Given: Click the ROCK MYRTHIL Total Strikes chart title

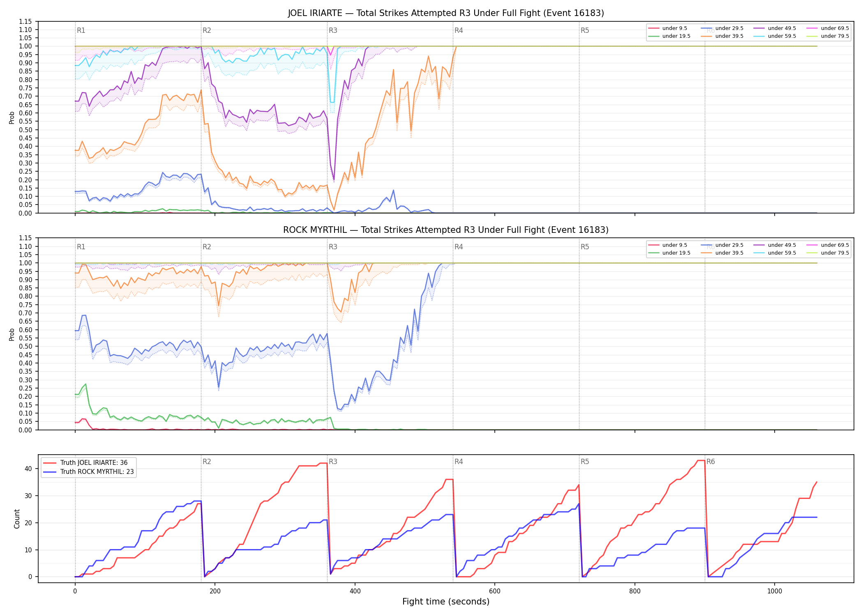Looking at the screenshot, I should coord(446,230).
